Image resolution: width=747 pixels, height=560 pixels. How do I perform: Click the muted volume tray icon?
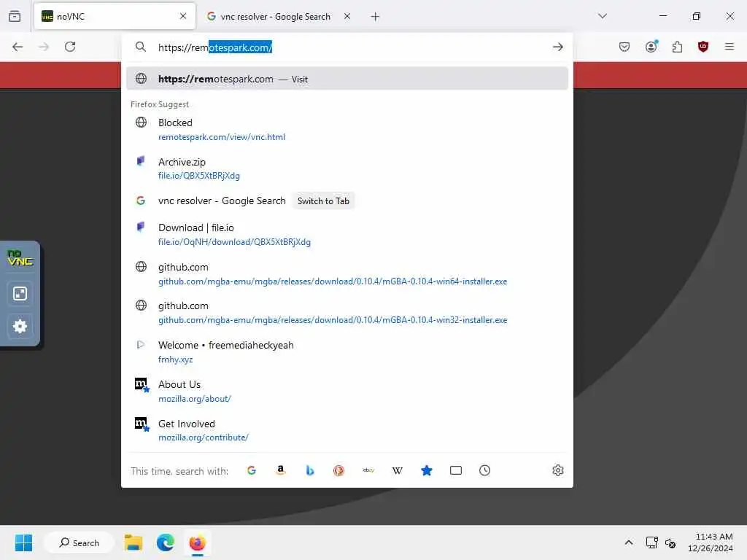(670, 542)
